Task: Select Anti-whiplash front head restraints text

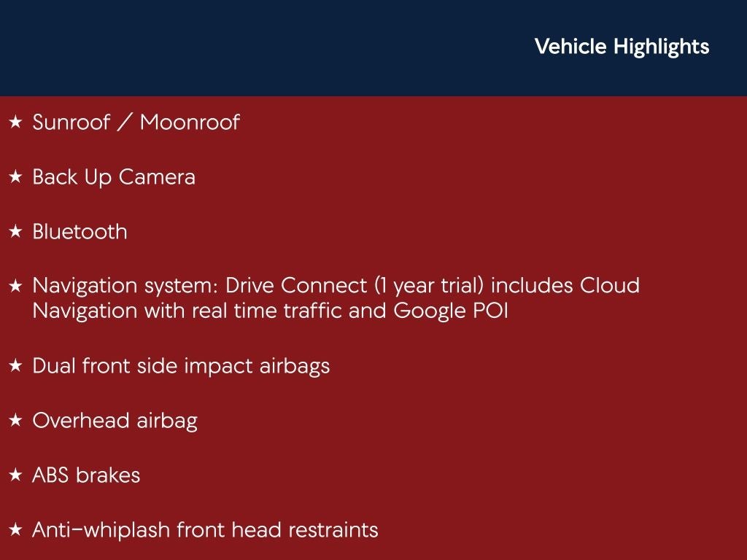Action: pos(205,530)
